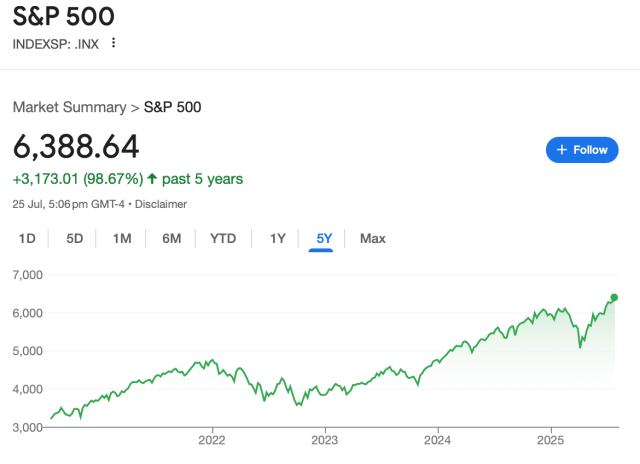Click the 2022 label on chart axis
Screen dimensions: 640x464
tap(211, 439)
